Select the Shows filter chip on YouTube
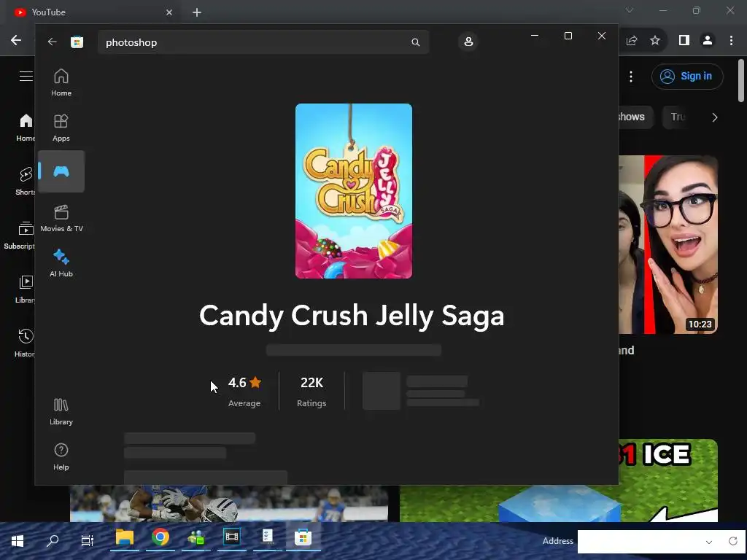Image resolution: width=747 pixels, height=560 pixels. coord(636,117)
